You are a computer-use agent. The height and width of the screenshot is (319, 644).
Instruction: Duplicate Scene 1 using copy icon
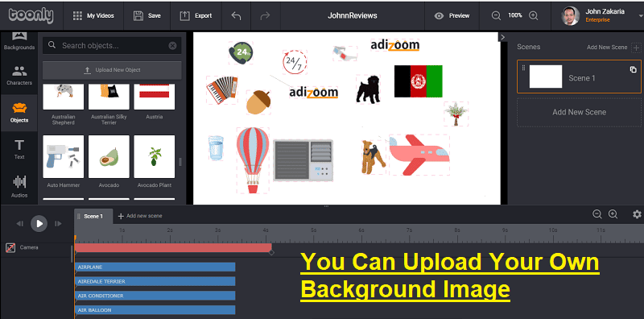pos(634,69)
